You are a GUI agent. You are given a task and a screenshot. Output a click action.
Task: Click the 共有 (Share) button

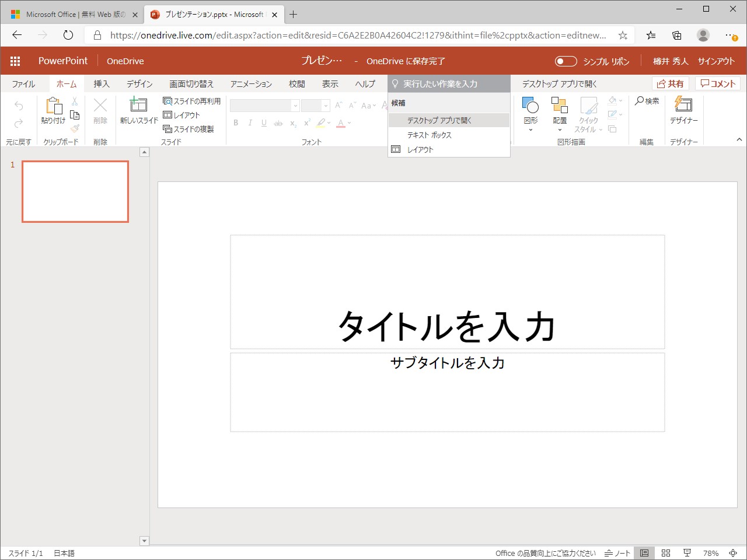[670, 83]
